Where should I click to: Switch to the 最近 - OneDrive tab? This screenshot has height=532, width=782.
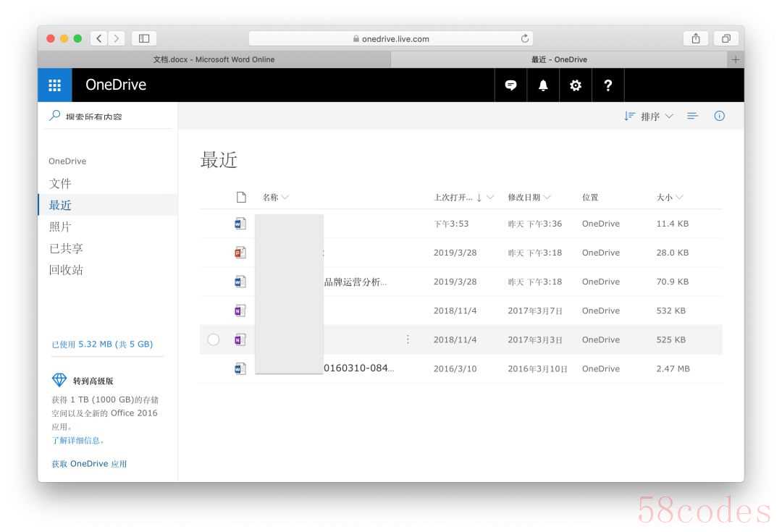559,59
